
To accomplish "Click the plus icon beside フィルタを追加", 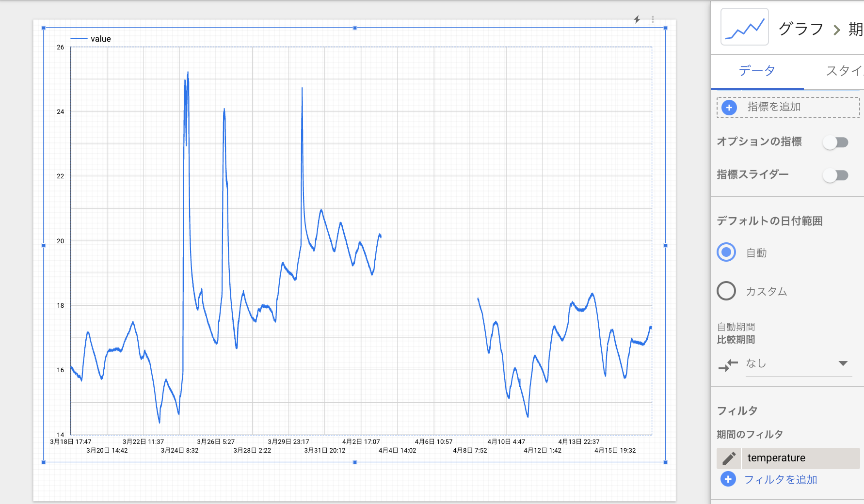I will click(728, 479).
